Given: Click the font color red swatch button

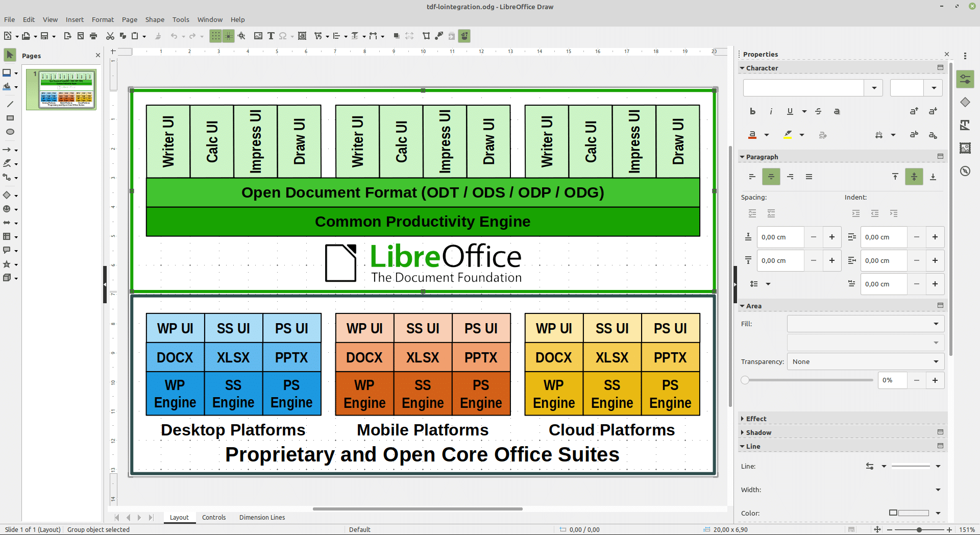Looking at the screenshot, I should click(x=752, y=135).
